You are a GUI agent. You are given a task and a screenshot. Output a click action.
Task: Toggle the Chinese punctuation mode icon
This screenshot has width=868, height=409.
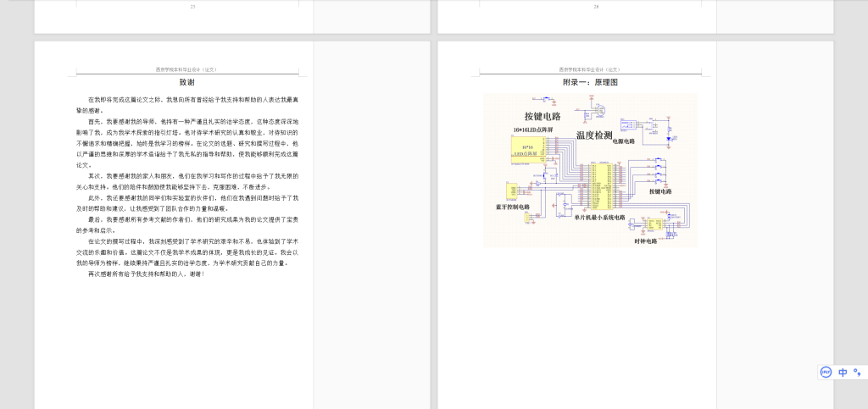pyautogui.click(x=857, y=372)
